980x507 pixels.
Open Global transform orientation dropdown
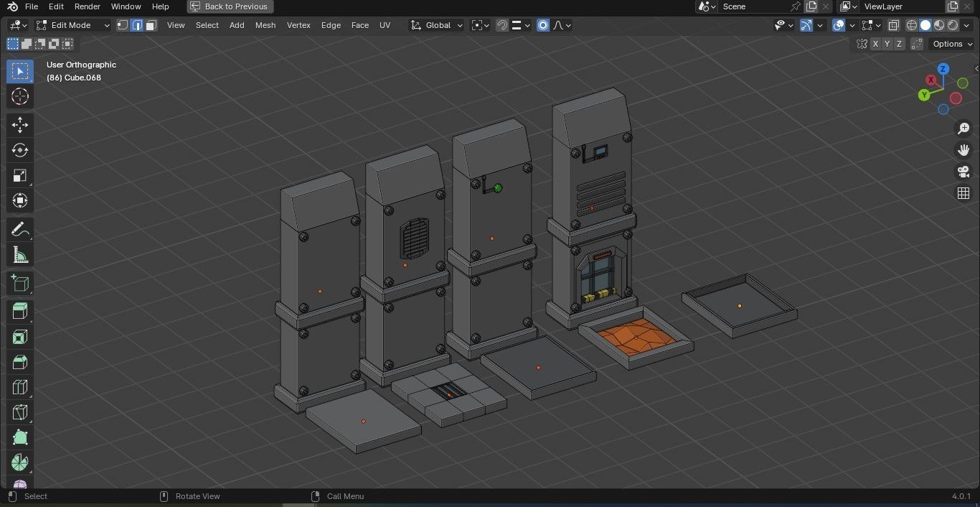point(436,25)
